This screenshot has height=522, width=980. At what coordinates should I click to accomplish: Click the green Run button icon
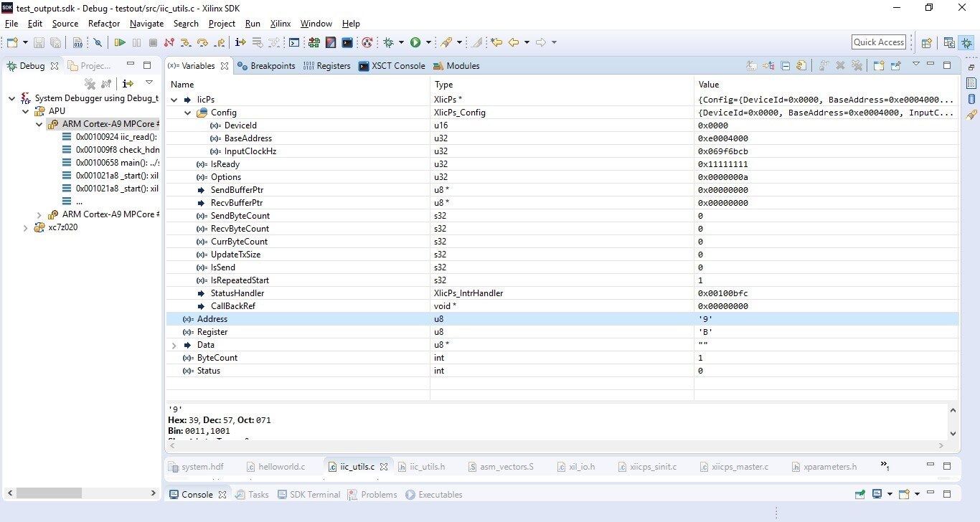415,43
